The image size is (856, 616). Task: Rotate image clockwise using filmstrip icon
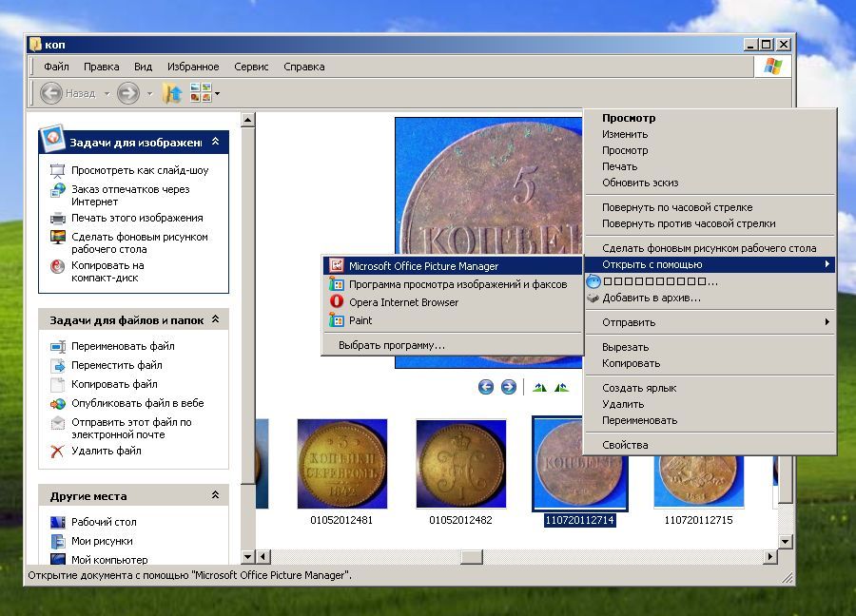539,387
